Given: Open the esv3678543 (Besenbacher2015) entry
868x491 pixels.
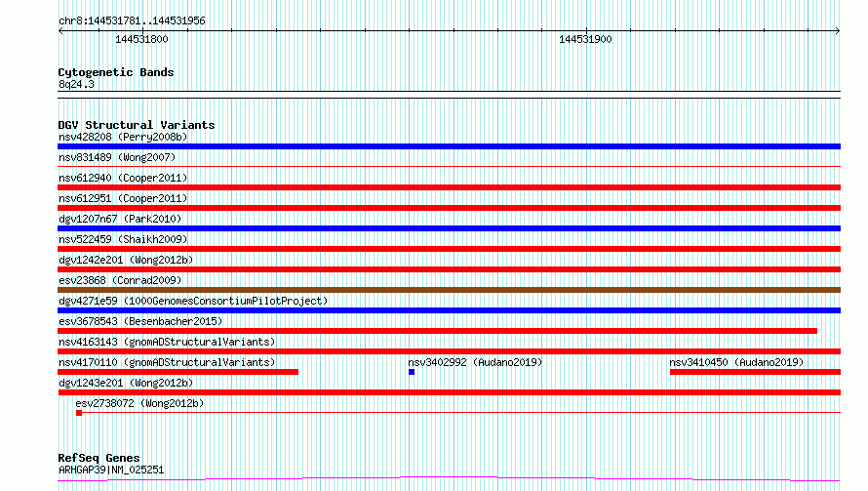Looking at the screenshot, I should (x=140, y=321).
